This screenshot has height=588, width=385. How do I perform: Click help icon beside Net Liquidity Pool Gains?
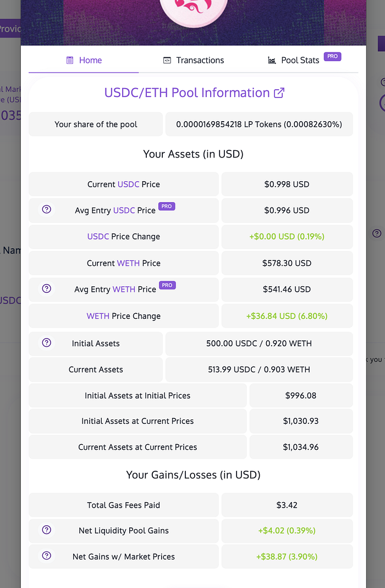[x=47, y=530]
